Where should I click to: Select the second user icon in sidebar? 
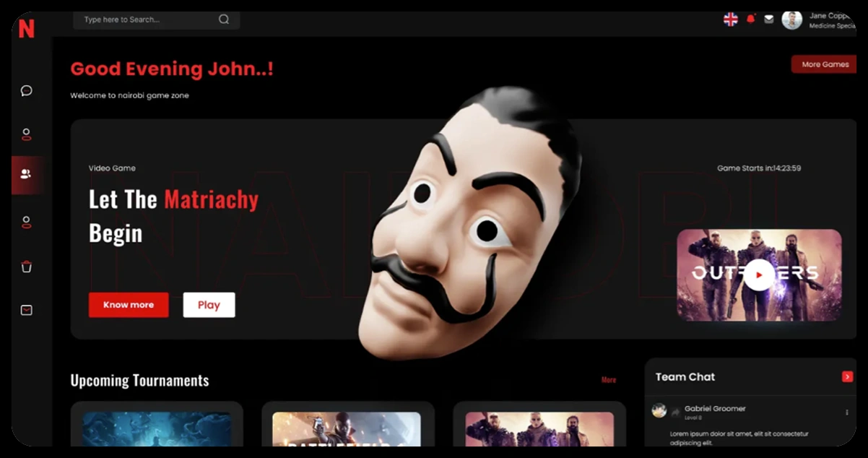tap(27, 222)
